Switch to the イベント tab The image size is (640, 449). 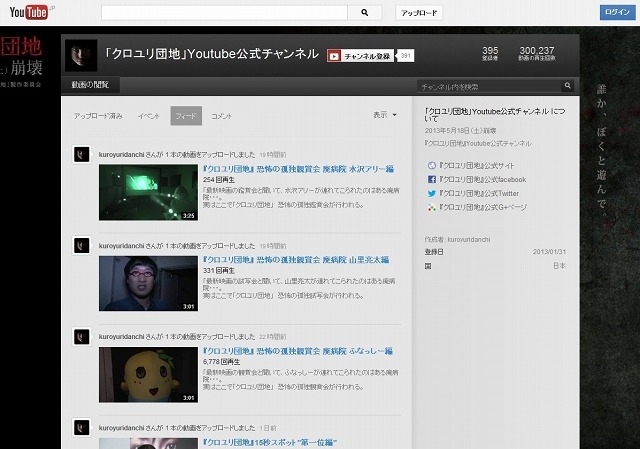pyautogui.click(x=149, y=116)
